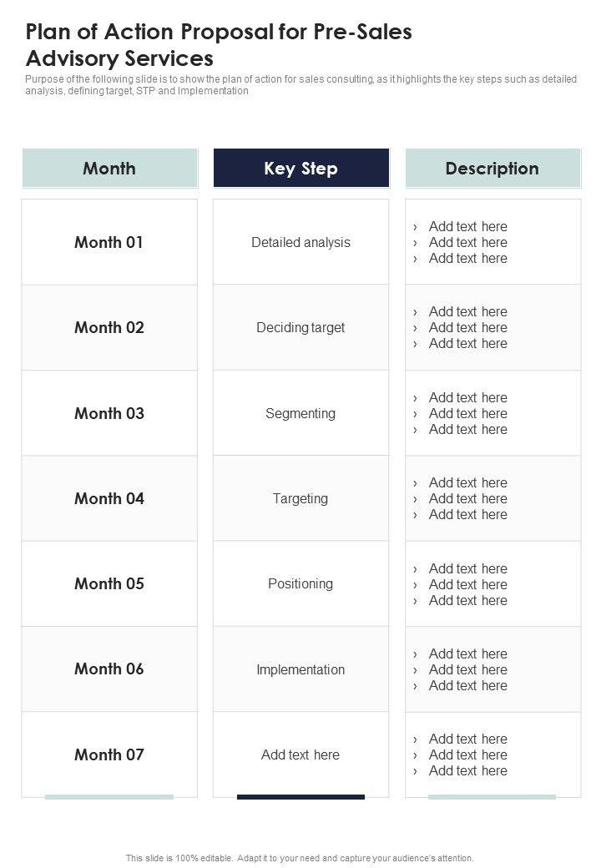Select the Implementation key step cell

[x=300, y=669]
